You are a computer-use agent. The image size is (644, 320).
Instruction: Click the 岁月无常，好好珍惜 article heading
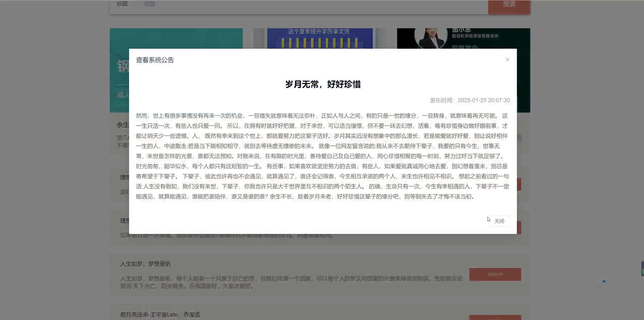pyautogui.click(x=323, y=84)
